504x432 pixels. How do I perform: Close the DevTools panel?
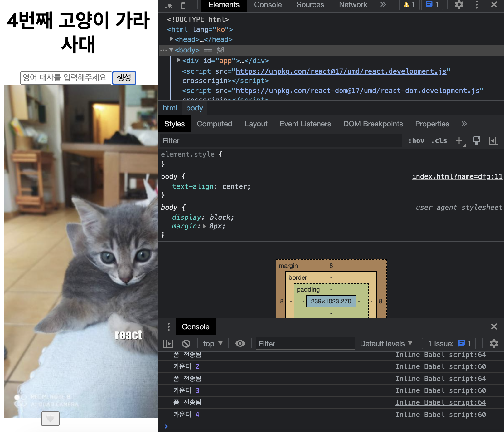(x=494, y=5)
